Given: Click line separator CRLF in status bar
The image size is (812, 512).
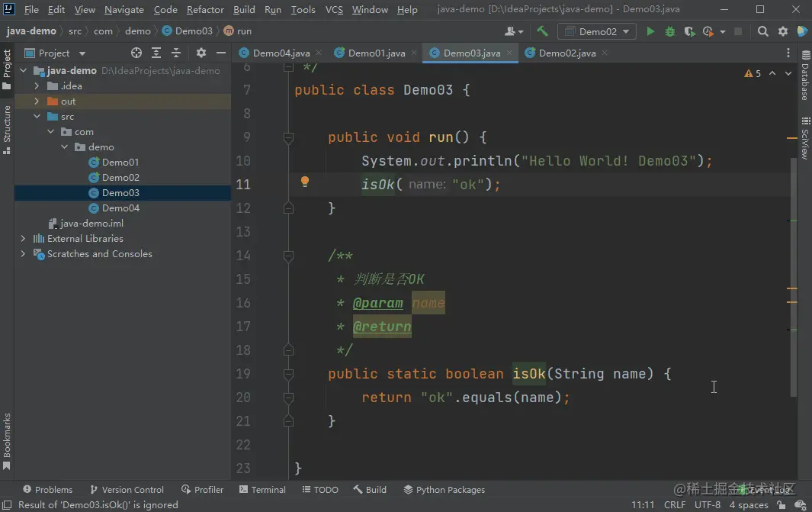Looking at the screenshot, I should 674,504.
